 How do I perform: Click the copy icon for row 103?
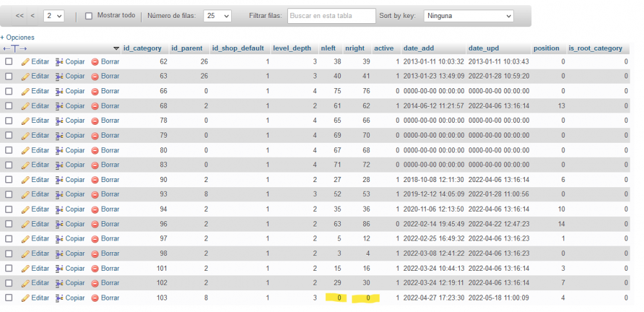pos(59,298)
